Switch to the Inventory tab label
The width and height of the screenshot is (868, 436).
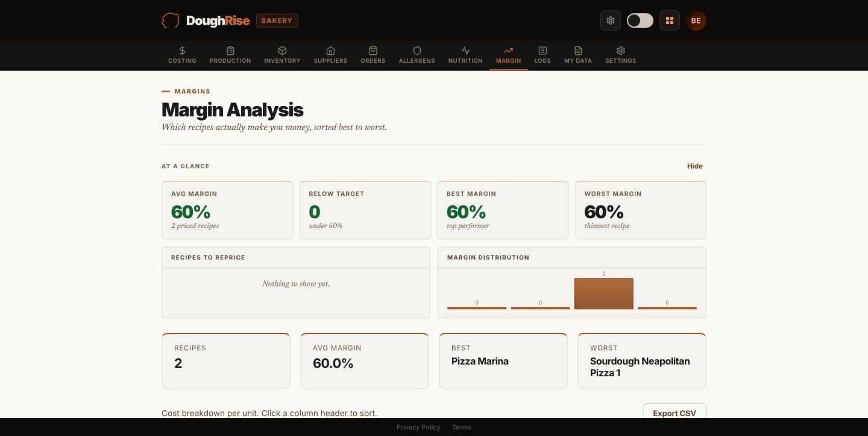point(282,61)
